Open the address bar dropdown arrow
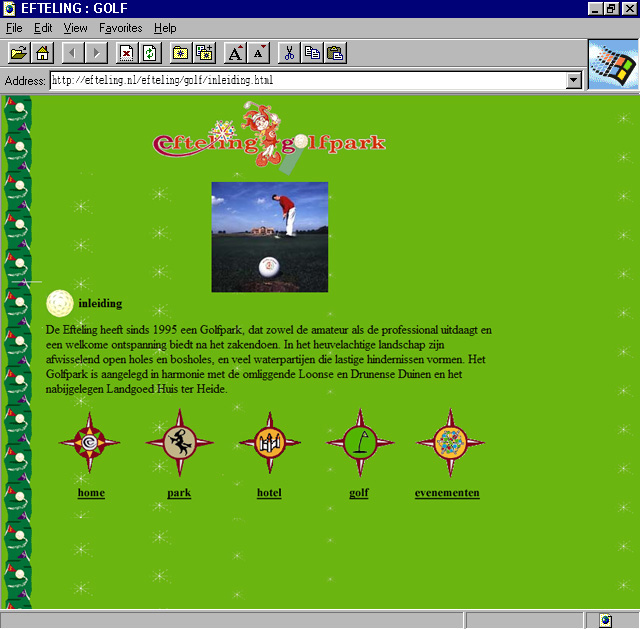 point(573,80)
